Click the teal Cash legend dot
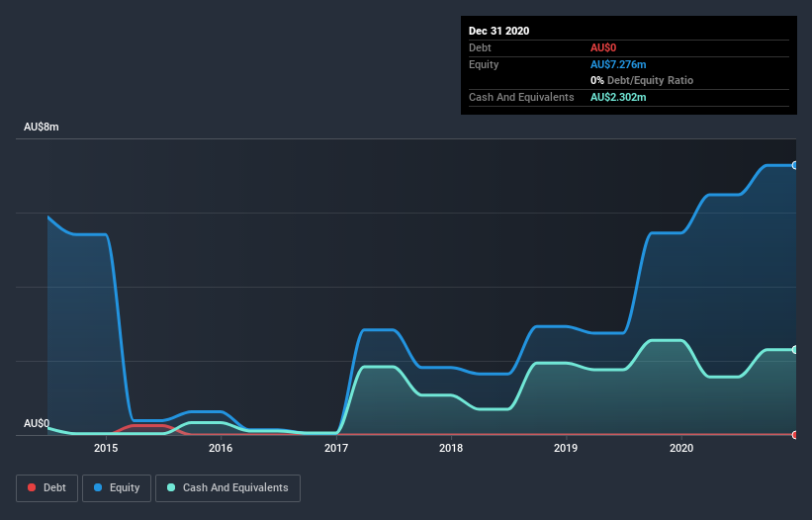The image size is (812, 520). coord(171,487)
